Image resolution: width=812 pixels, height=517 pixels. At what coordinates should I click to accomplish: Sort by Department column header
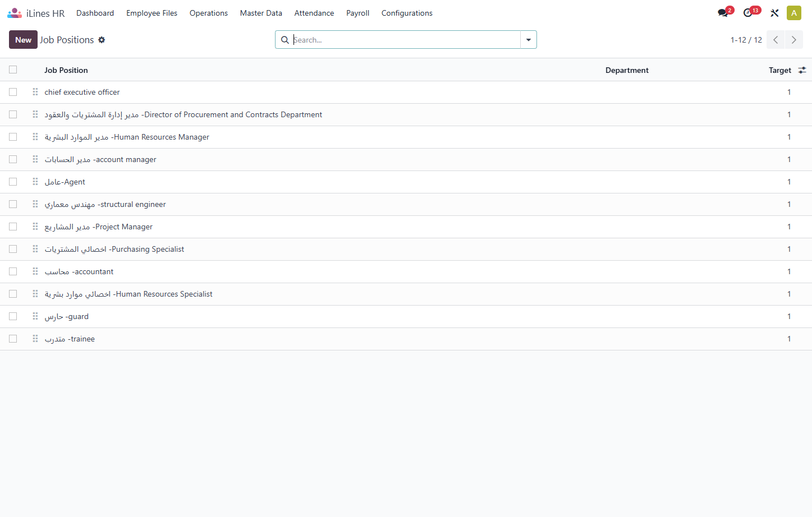[x=627, y=70]
